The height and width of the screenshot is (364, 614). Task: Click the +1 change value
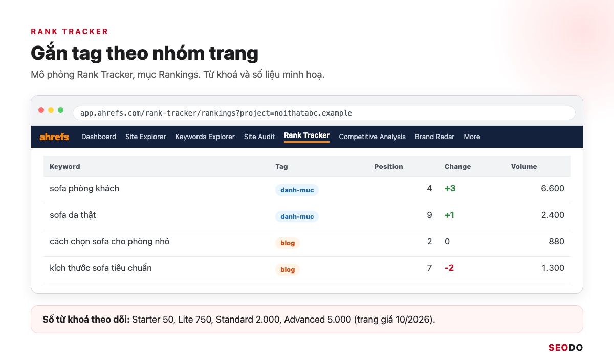(449, 215)
